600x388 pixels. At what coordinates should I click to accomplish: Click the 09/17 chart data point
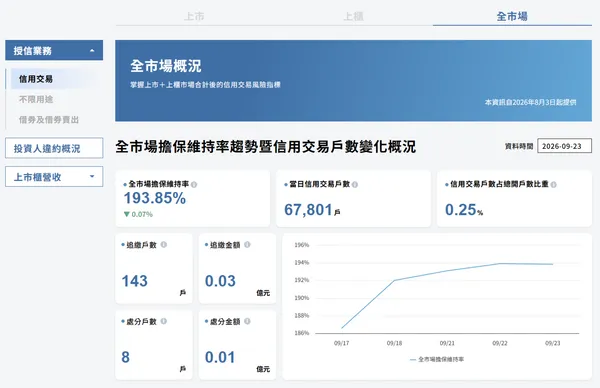pyautogui.click(x=342, y=328)
